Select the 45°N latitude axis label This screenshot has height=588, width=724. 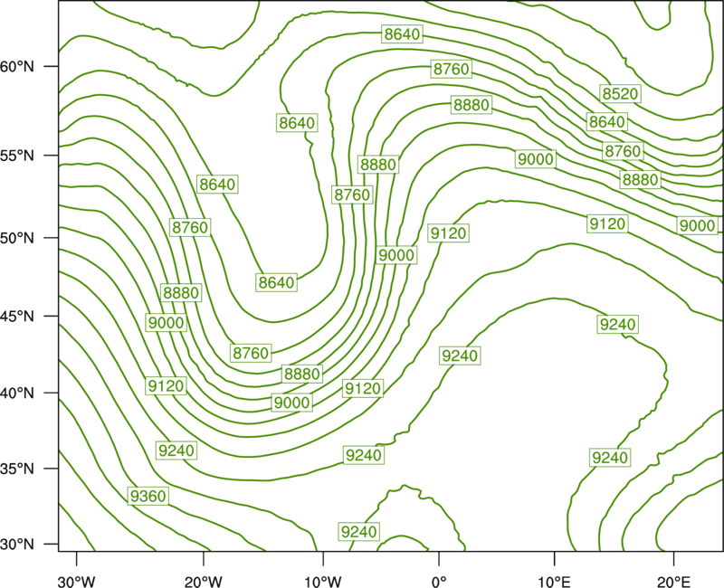[17, 316]
